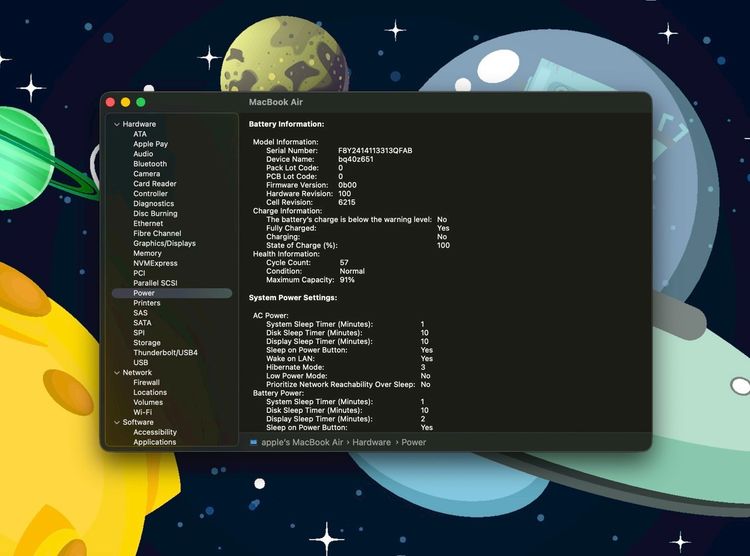Click device name bq40z651
Image resolution: width=750 pixels, height=556 pixels.
point(355,159)
